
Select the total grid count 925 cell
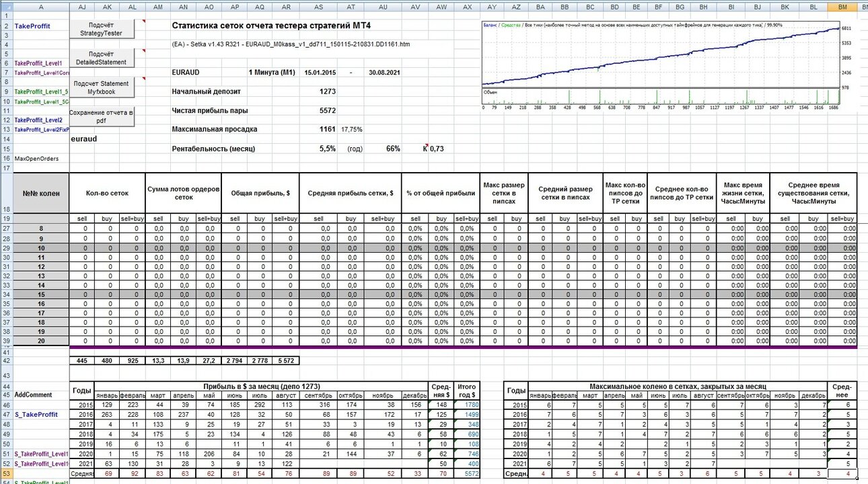[x=133, y=361]
